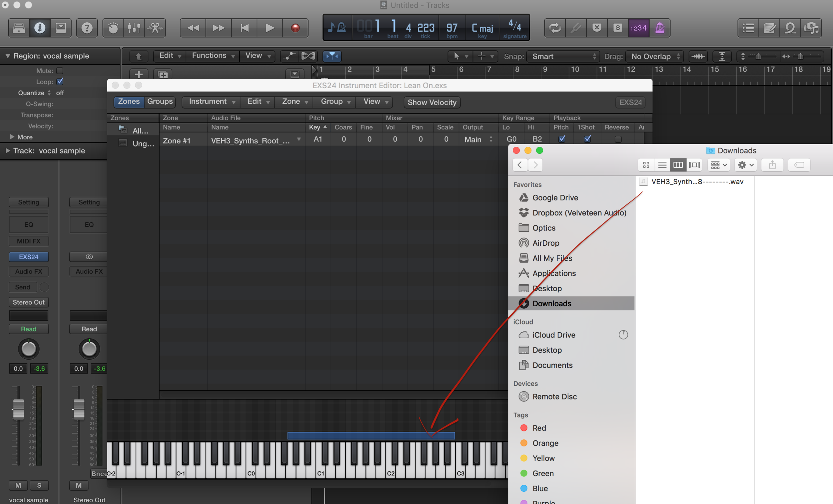This screenshot has height=504, width=833.
Task: Open the Tracks Functions menu
Action: (x=213, y=56)
